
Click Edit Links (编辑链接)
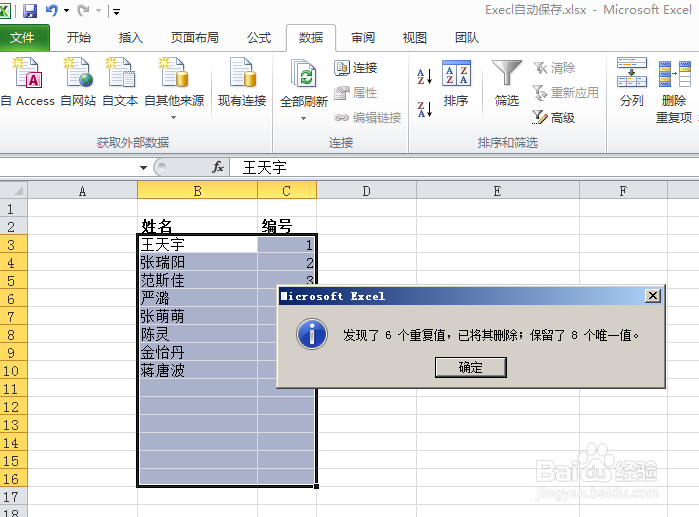(x=368, y=118)
